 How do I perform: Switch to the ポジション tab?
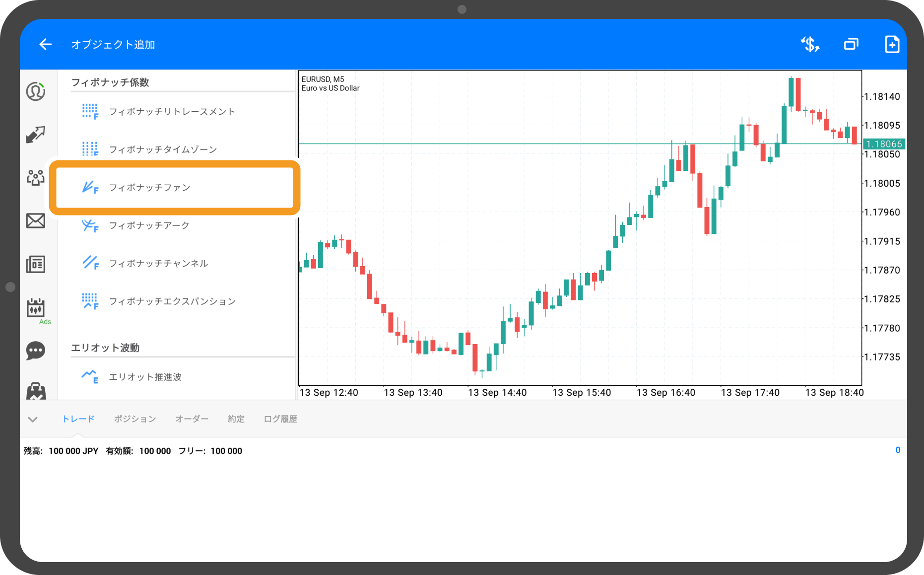click(x=135, y=419)
